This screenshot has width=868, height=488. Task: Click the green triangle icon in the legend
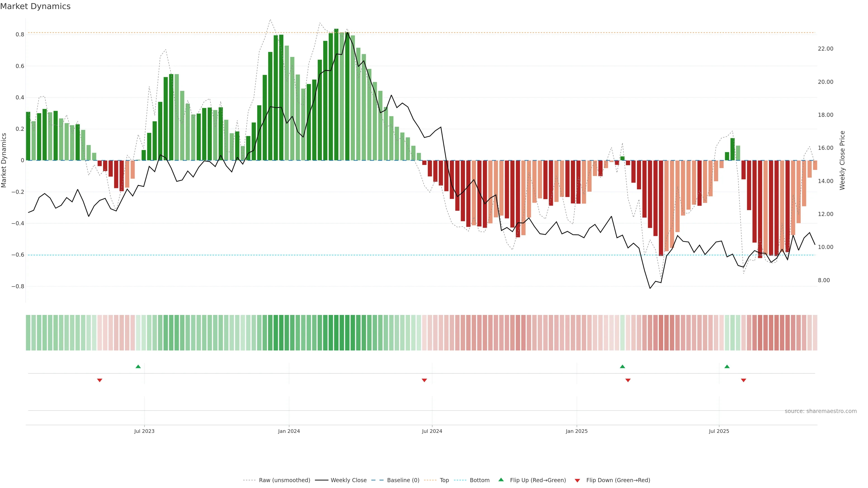(x=501, y=480)
